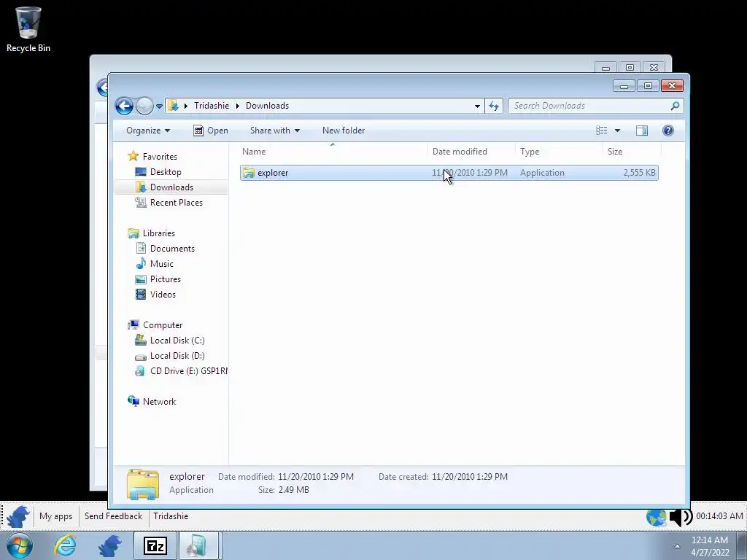Image resolution: width=747 pixels, height=560 pixels.
Task: Click the Local Disk (D:) drive icon
Action: point(141,356)
